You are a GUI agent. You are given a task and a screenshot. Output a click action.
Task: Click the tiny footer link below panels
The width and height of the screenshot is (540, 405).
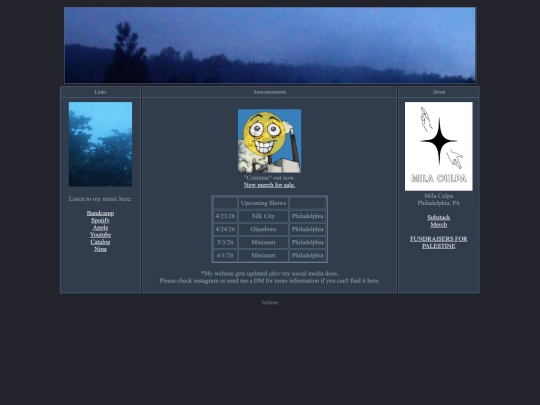pos(270,303)
